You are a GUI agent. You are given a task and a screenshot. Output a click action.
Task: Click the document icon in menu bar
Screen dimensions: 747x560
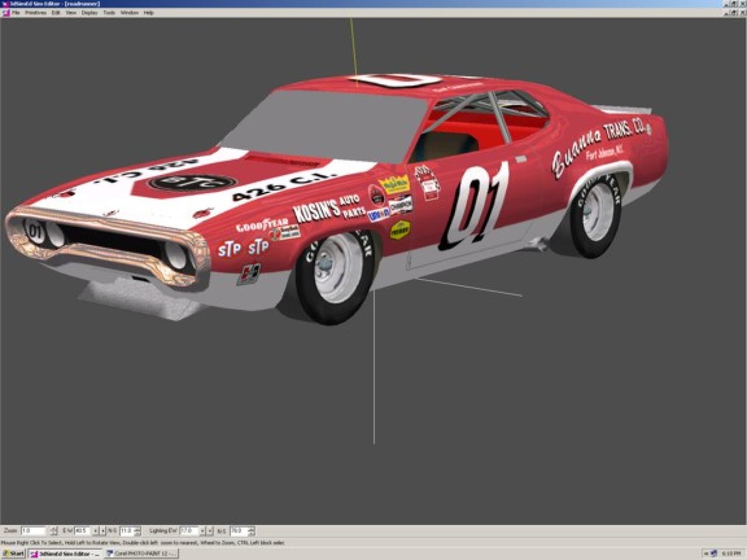tap(6, 12)
